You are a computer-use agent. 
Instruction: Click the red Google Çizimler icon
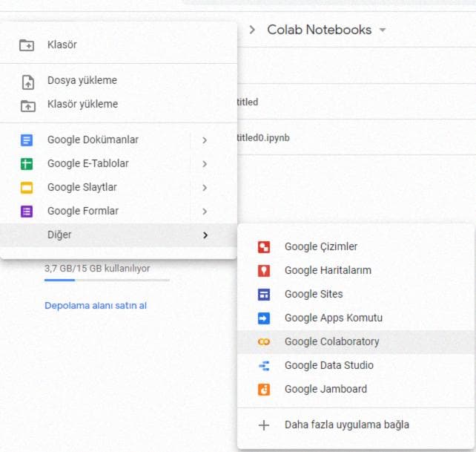264,247
